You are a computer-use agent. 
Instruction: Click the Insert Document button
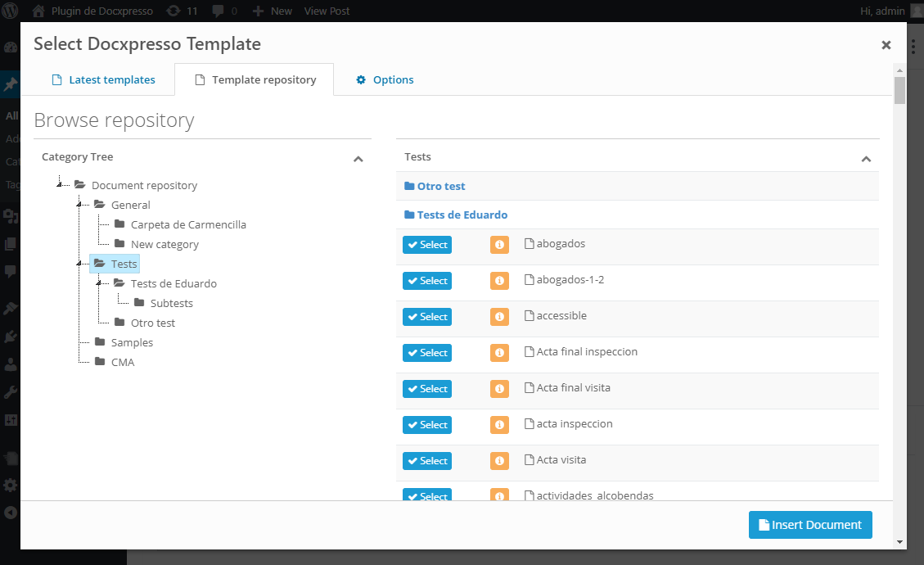(810, 524)
